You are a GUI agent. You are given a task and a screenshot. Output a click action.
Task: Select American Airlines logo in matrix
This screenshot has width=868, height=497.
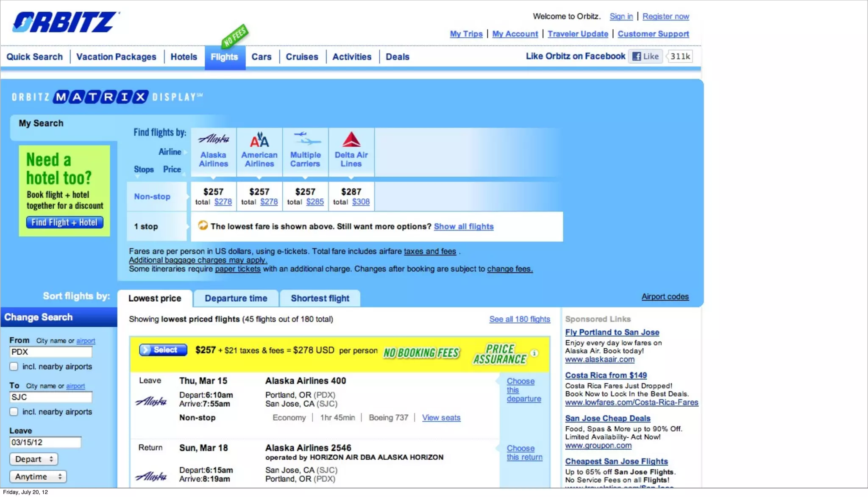259,139
